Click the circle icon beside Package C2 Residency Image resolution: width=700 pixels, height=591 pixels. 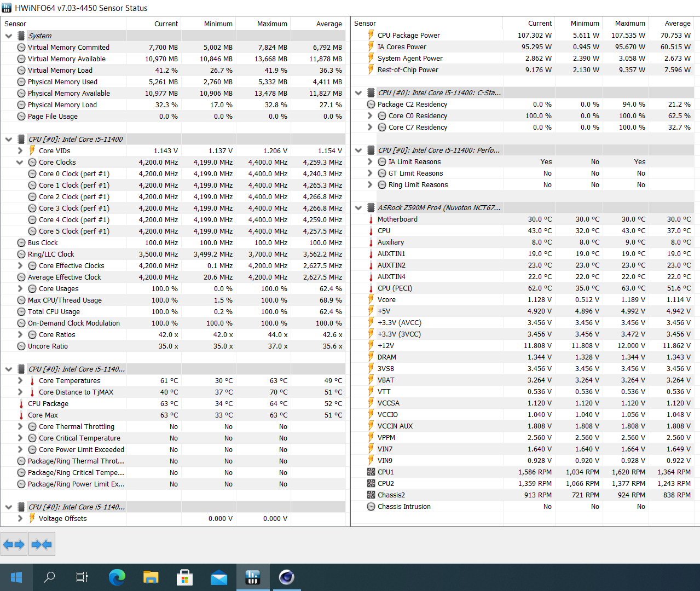(371, 104)
